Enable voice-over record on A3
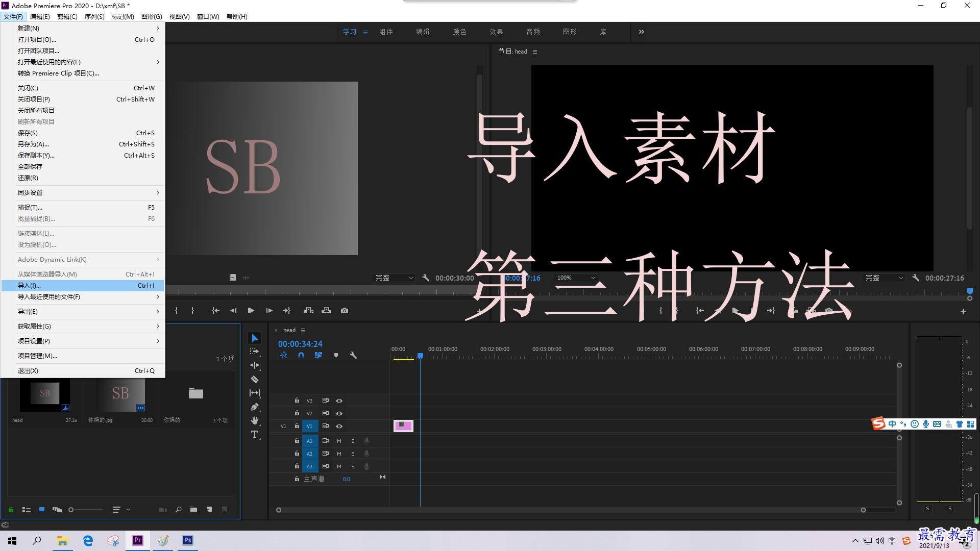Image resolution: width=980 pixels, height=551 pixels. (366, 466)
